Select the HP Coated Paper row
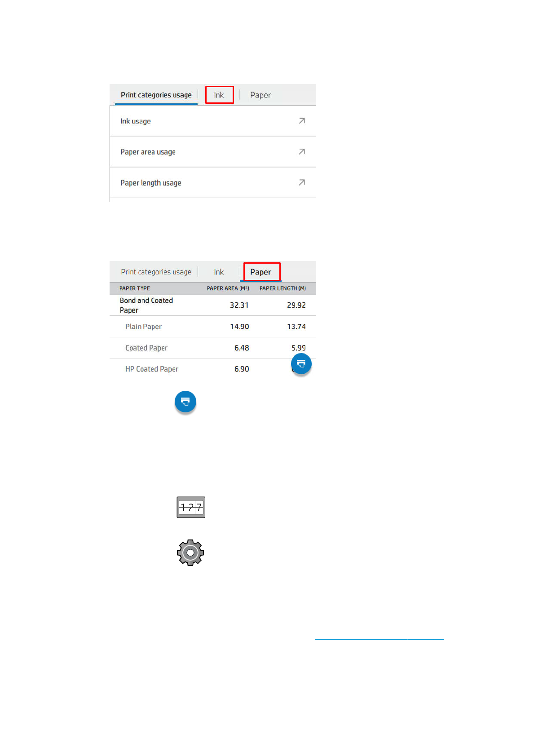The image size is (534, 756). [x=152, y=369]
